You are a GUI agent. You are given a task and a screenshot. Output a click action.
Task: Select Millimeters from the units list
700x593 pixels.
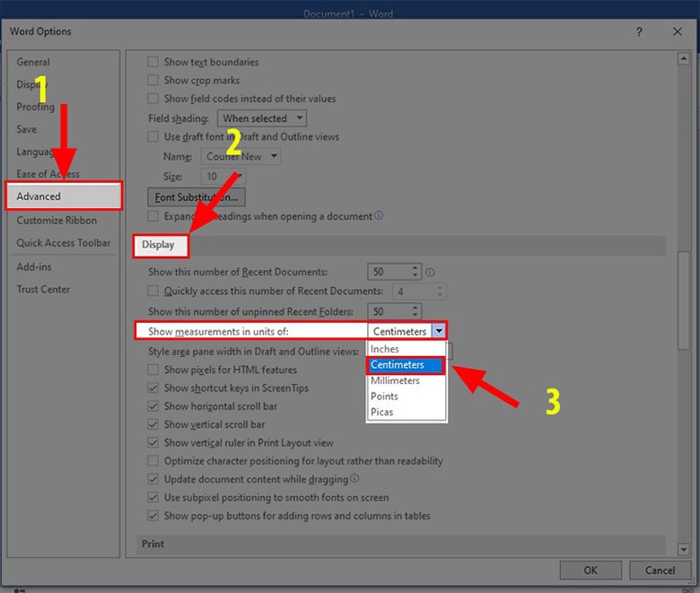coord(395,381)
